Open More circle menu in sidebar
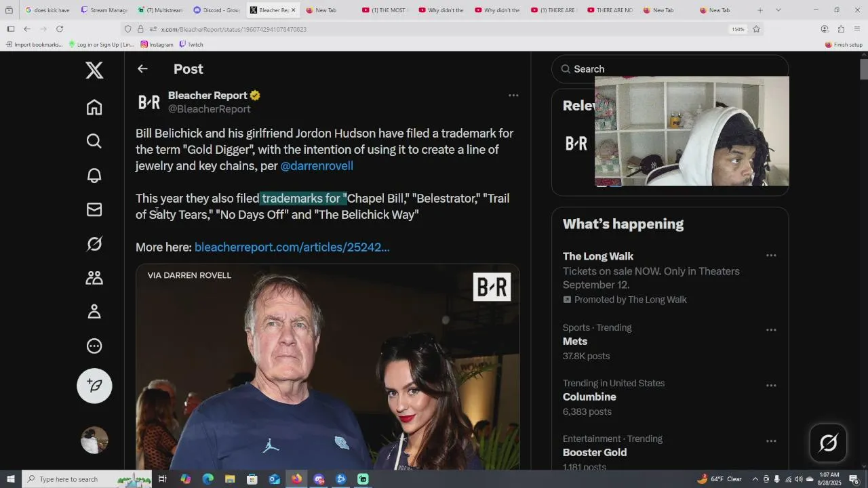Image resolution: width=868 pixels, height=488 pixels. pyautogui.click(x=94, y=346)
